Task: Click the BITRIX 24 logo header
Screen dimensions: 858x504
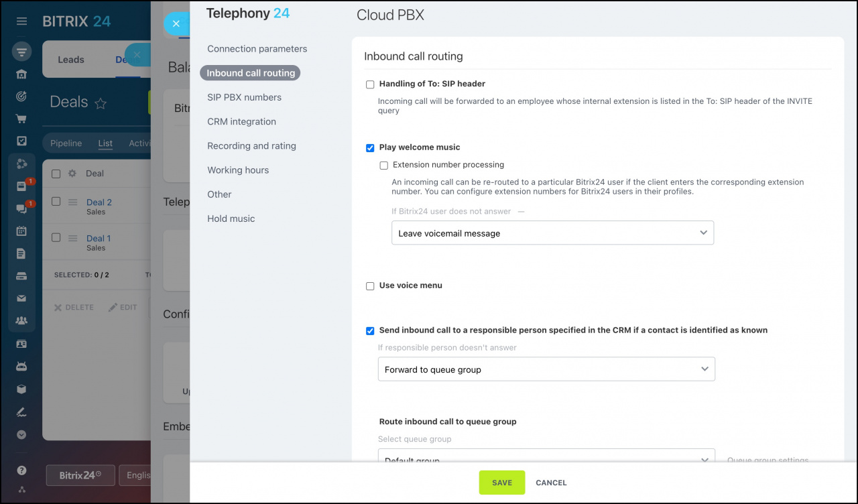Action: coord(77,21)
